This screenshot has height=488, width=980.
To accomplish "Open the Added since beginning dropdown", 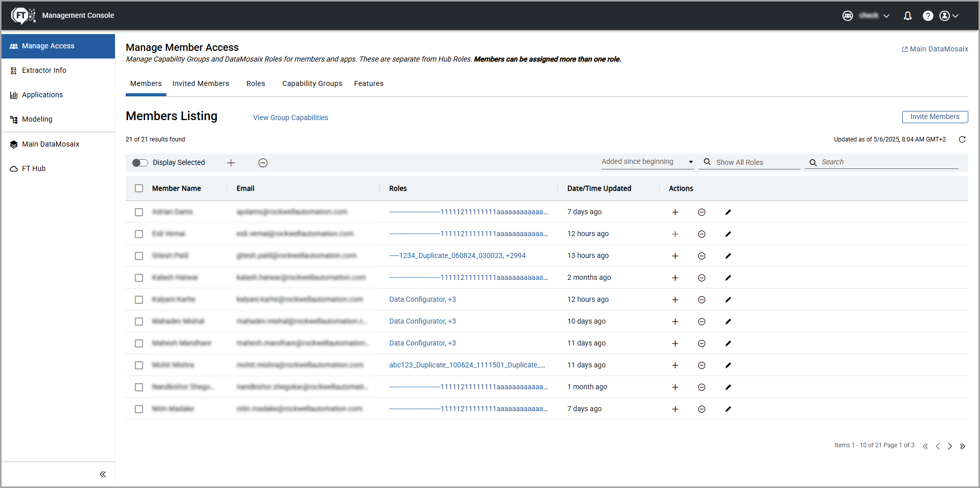I will (647, 162).
